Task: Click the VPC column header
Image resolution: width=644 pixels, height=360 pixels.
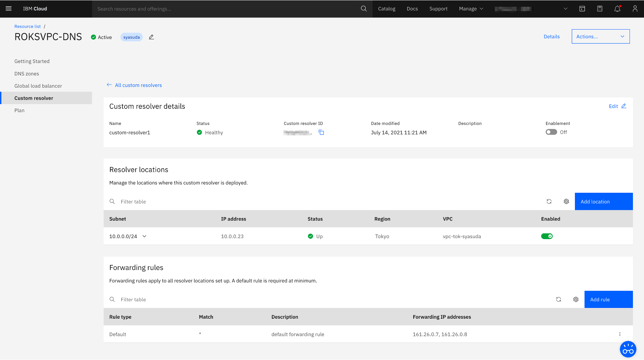Action: point(447,219)
